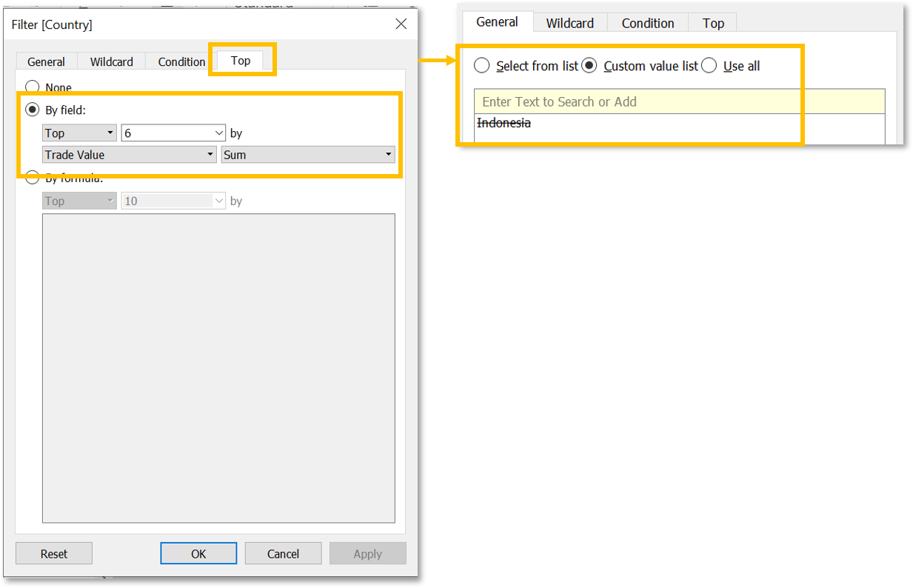Screen dimensions: 913x588
Task: Choose Select from list radio option
Action: pyautogui.click(x=482, y=66)
